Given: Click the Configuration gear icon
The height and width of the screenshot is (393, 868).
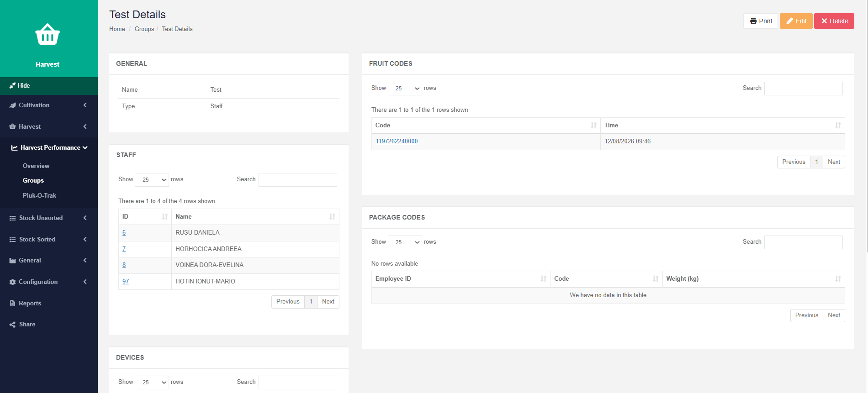Looking at the screenshot, I should tap(12, 282).
